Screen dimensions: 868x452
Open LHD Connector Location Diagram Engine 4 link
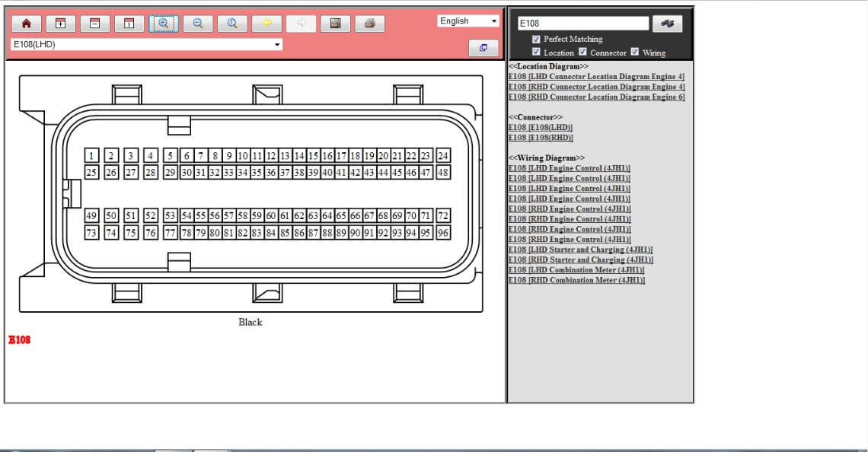pyautogui.click(x=596, y=77)
